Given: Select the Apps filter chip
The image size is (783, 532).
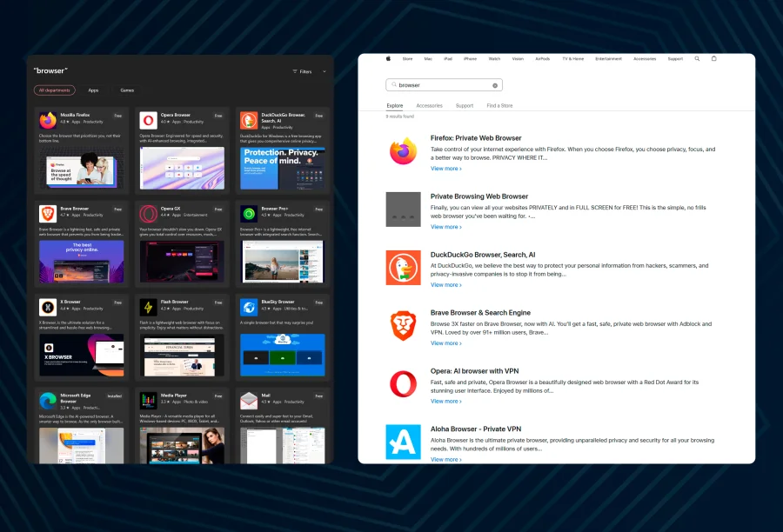Looking at the screenshot, I should tap(93, 90).
